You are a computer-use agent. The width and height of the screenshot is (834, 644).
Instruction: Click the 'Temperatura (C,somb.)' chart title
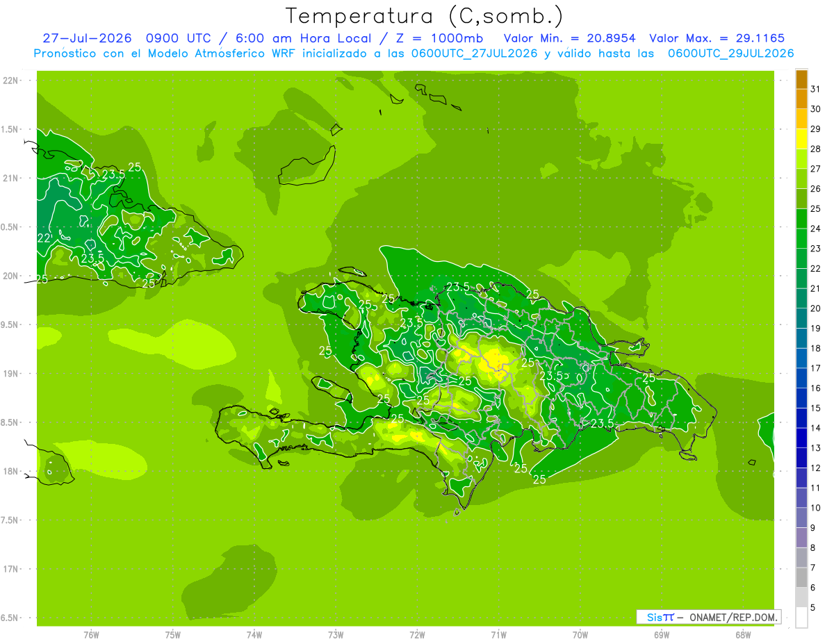pyautogui.click(x=424, y=16)
